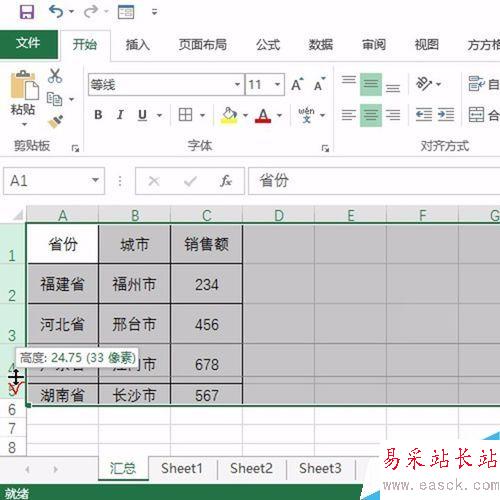
Task: Expand the Copy options arrow
Action: 71,99
